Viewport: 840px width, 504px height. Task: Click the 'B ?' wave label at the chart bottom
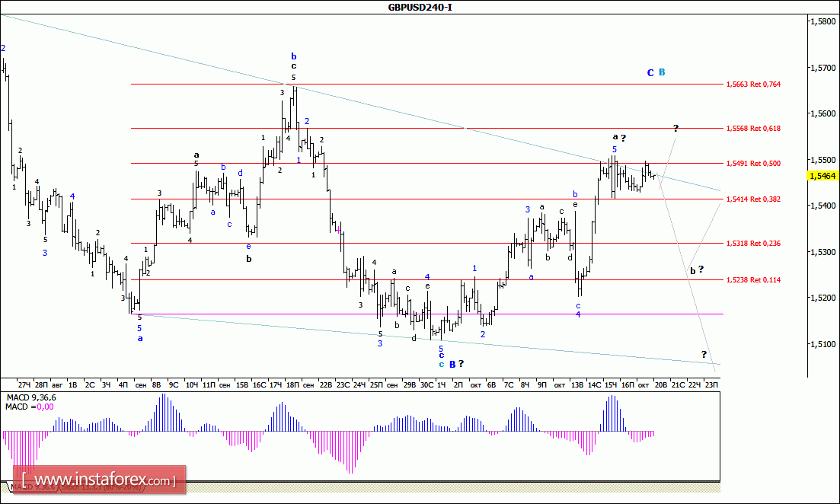[456, 364]
